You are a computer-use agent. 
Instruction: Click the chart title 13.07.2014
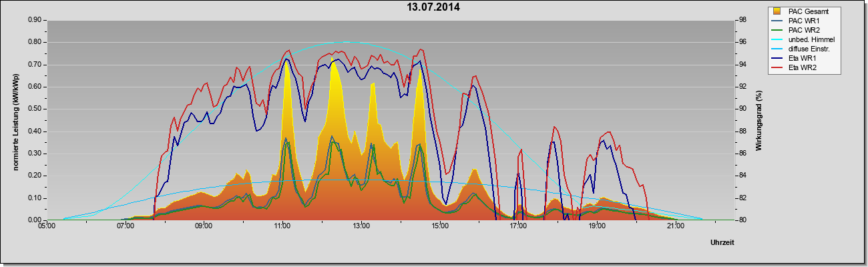433,8
